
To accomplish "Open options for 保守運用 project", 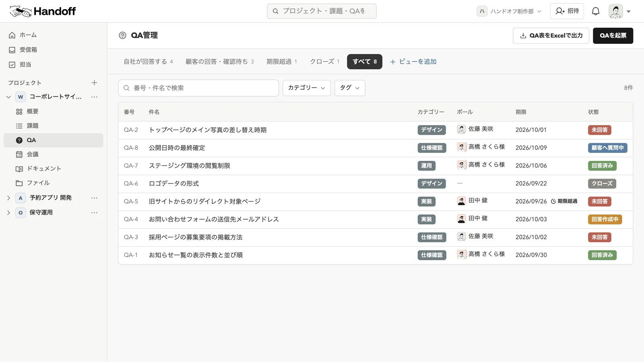I will [94, 213].
